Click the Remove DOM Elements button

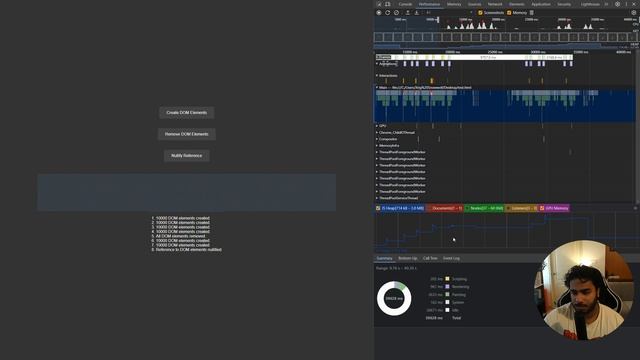click(x=187, y=134)
